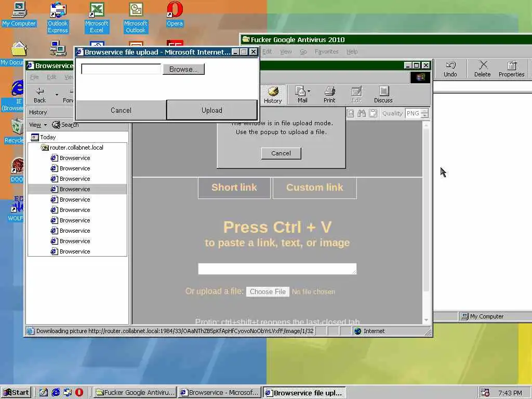Image resolution: width=532 pixels, height=399 pixels.
Task: Click the Short link button
Action: tap(234, 188)
